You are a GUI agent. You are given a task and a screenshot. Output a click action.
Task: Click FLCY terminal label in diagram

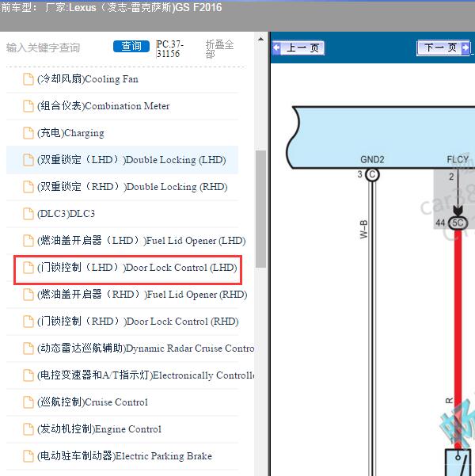coord(458,159)
